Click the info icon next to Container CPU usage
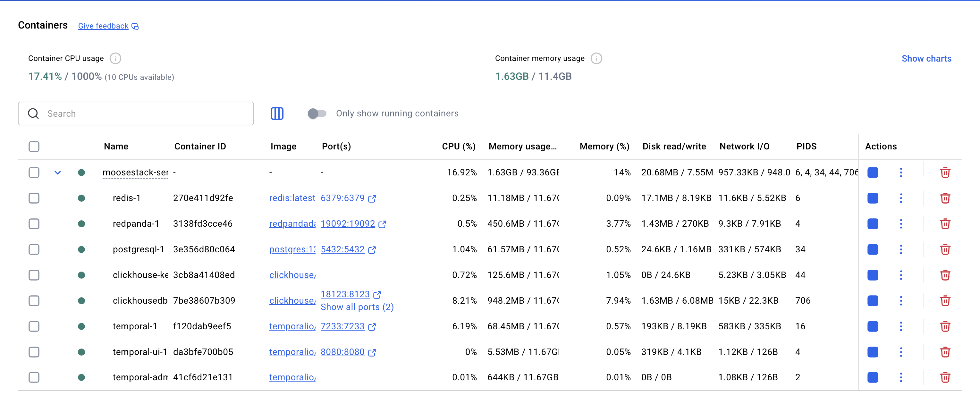980x404 pixels. click(115, 58)
